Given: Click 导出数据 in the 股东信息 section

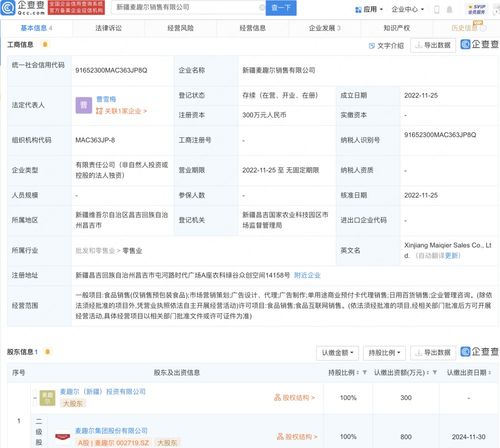Looking at the screenshot, I should coord(433,353).
